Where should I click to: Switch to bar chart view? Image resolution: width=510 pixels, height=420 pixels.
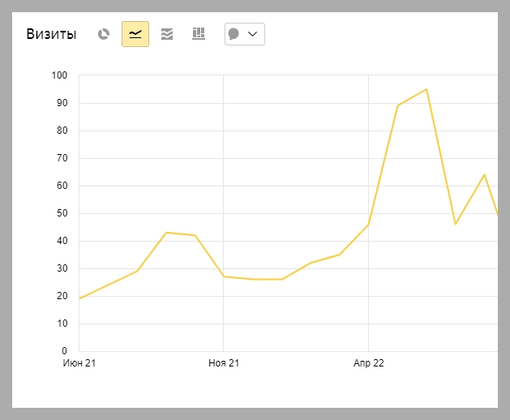tap(198, 34)
